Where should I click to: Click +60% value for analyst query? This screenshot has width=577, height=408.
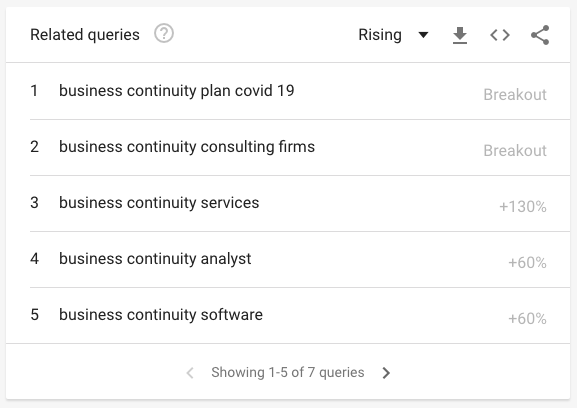[527, 263]
